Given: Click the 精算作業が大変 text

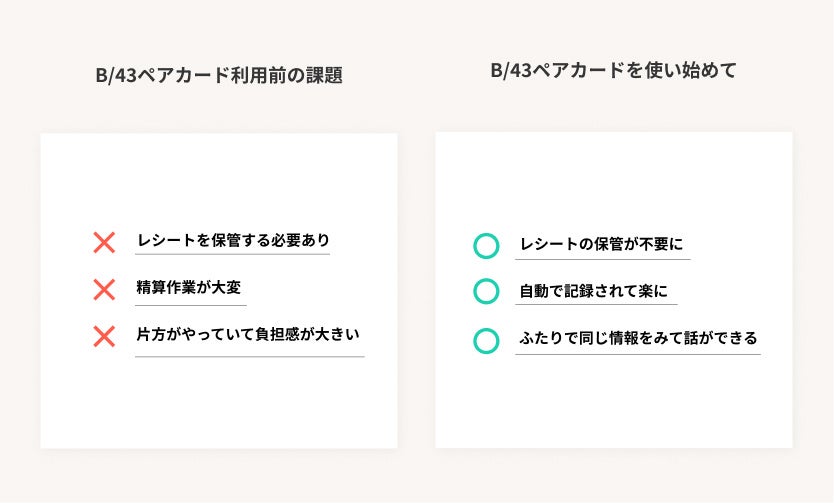Looking at the screenshot, I should click(189, 289).
